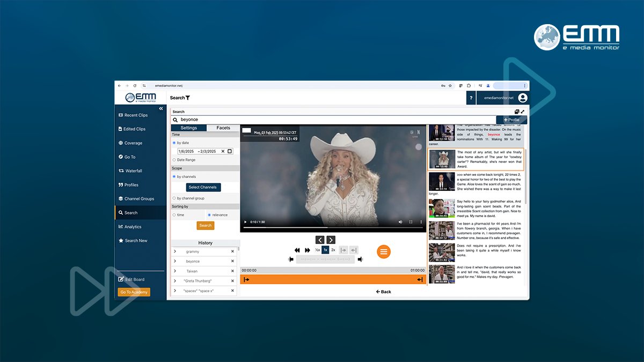This screenshot has height=362, width=644.
Task: Click the filter funnel next to Search
Action: pos(188,98)
